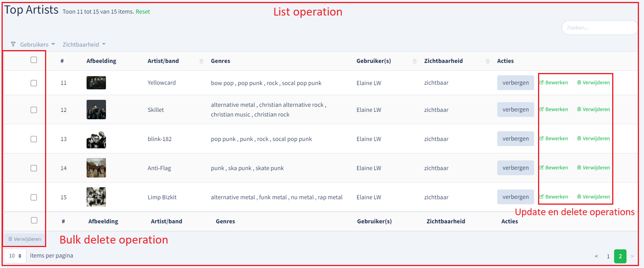This screenshot has width=644, height=268.
Task: Tick the checkbox for Anti-Flag row
Action: tap(34, 168)
